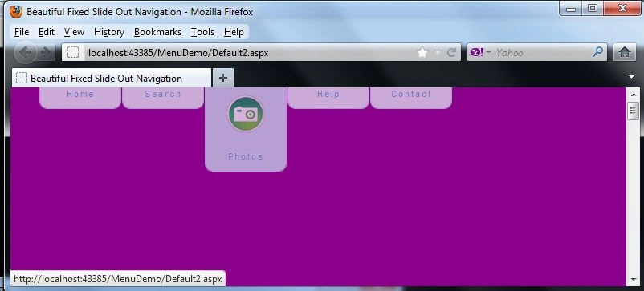Click the Search navigation item

163,98
